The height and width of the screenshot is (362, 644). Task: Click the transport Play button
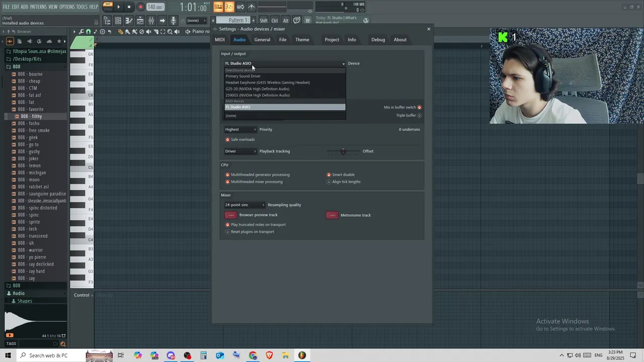click(119, 7)
